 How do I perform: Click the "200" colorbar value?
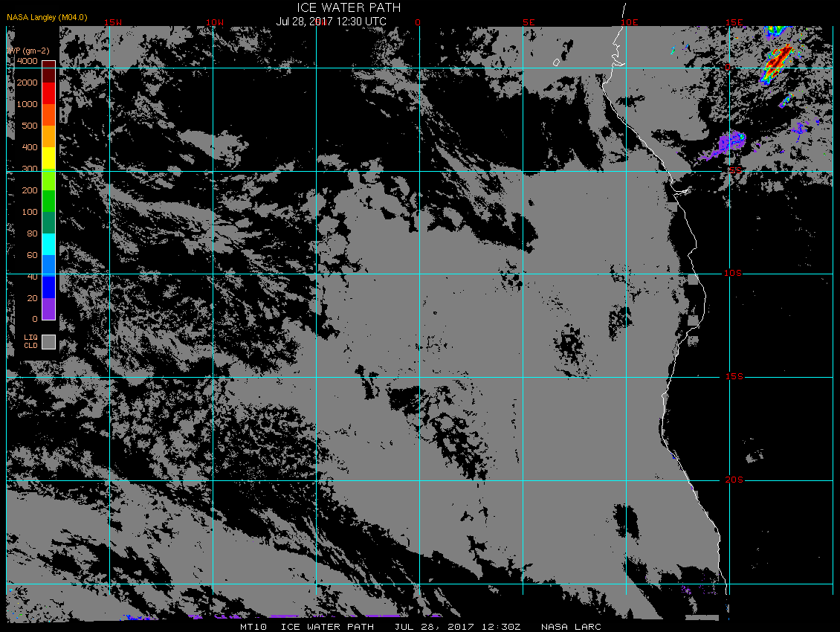[30, 190]
